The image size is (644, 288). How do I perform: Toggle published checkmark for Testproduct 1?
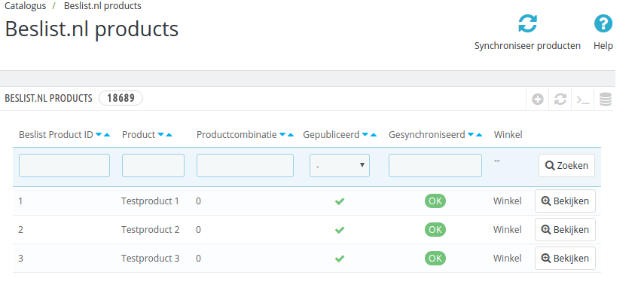[339, 201]
